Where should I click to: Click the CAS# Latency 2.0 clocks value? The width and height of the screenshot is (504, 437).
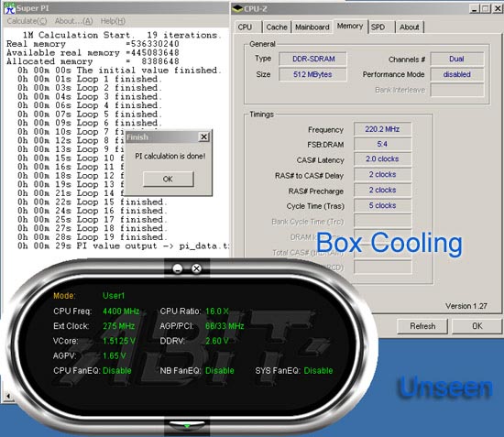(382, 158)
